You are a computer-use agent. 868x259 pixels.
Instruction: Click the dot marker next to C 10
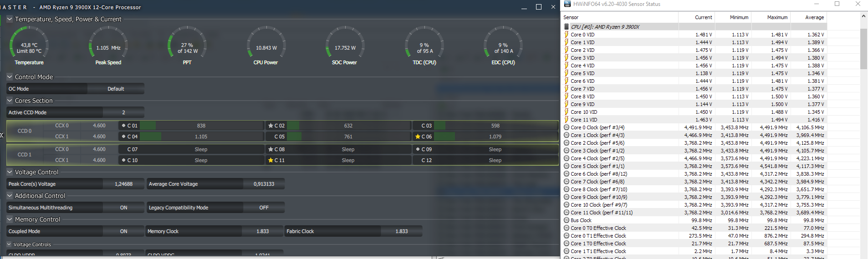pos(123,160)
